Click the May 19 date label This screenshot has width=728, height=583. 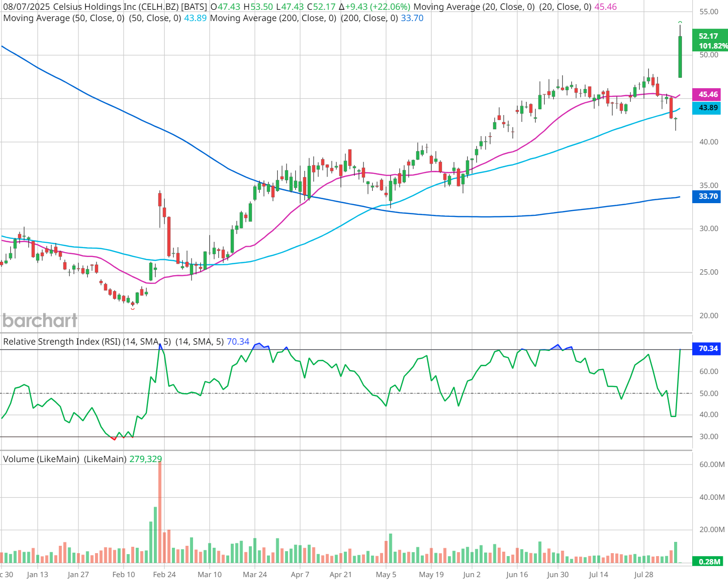point(431,575)
